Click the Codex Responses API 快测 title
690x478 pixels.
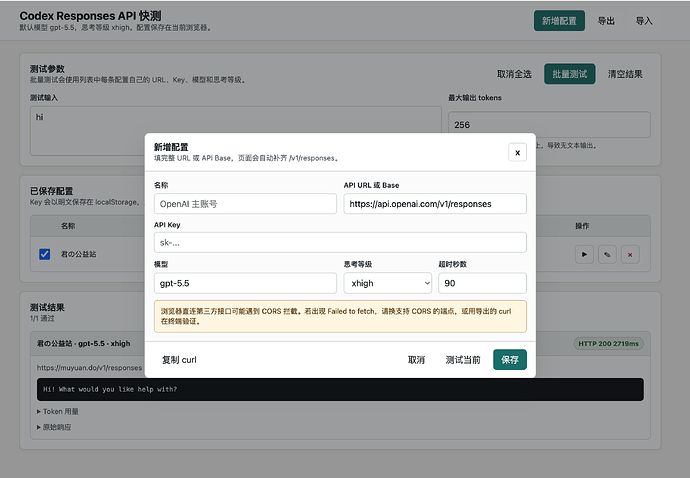coord(90,16)
